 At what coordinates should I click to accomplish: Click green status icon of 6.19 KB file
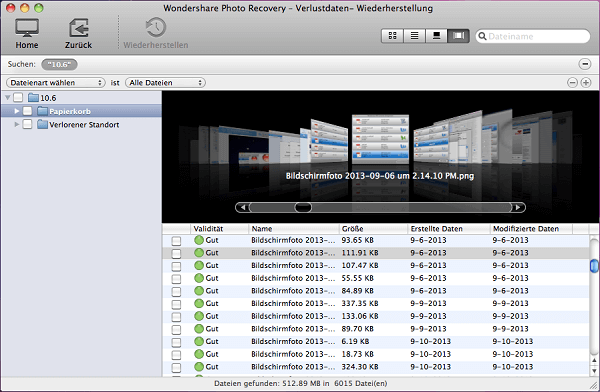[199, 341]
